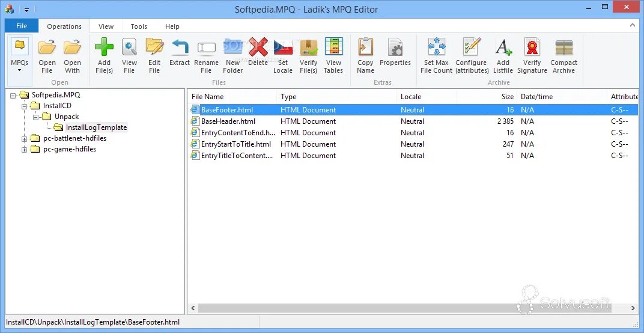Viewport: 644px width, 333px height.
Task: Switch to the Tools tab
Action: (x=139, y=26)
